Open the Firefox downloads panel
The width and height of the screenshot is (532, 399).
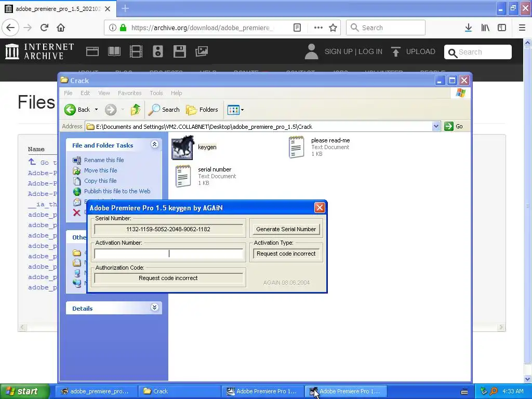click(x=468, y=28)
